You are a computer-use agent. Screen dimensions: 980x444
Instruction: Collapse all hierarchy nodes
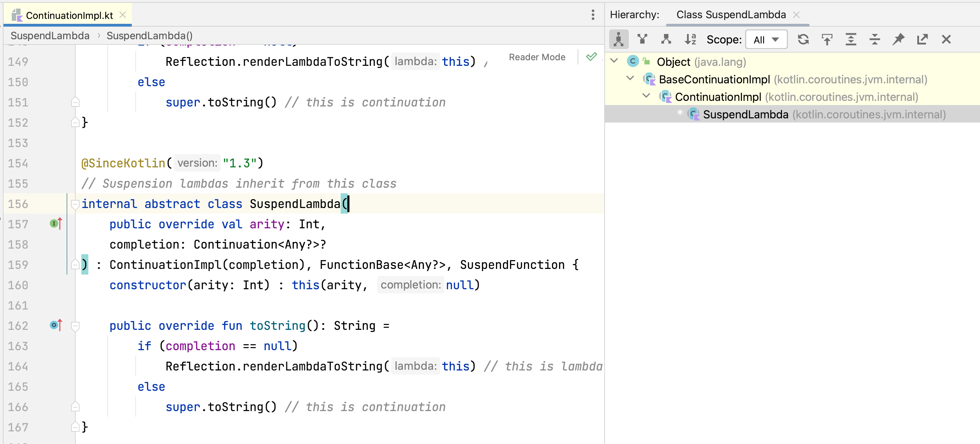[874, 39]
